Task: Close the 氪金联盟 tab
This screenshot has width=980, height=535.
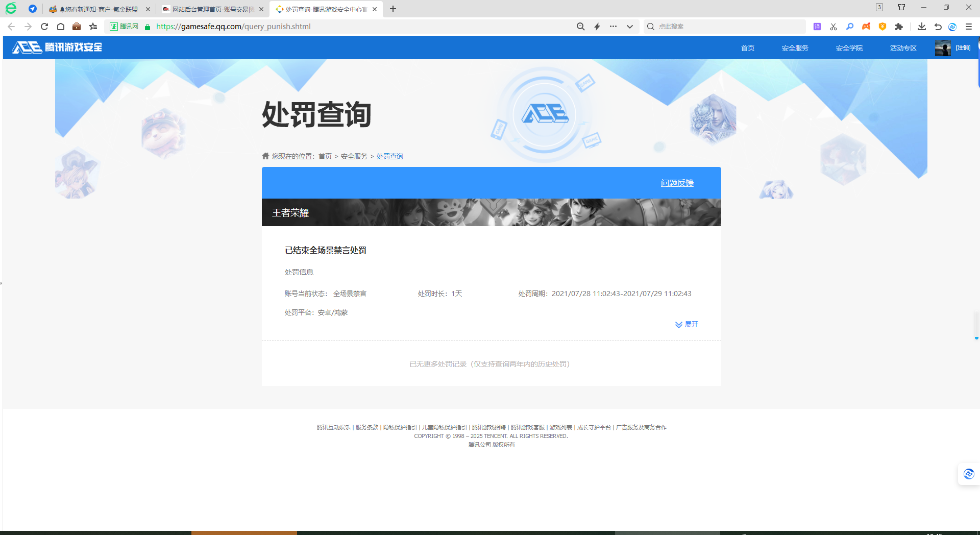Action: click(x=148, y=9)
